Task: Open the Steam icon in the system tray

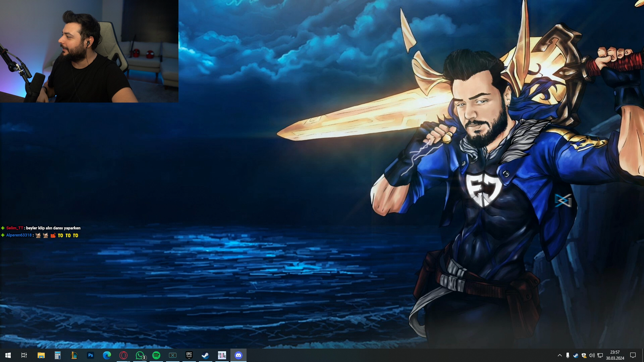Action: click(x=576, y=355)
